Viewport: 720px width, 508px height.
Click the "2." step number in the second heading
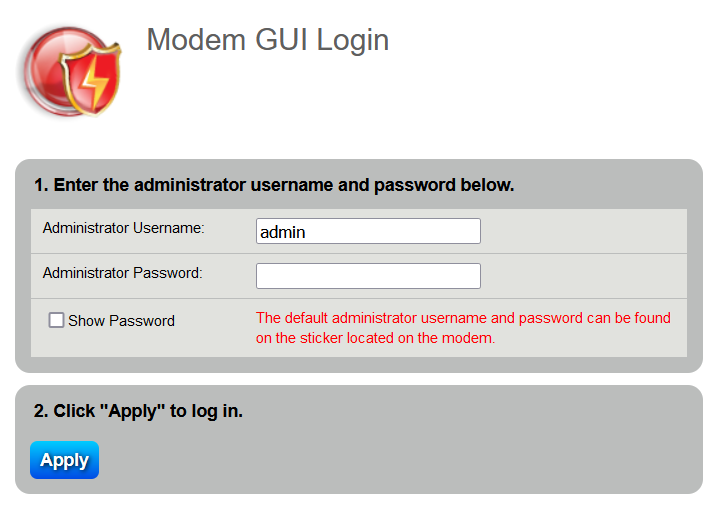click(41, 411)
